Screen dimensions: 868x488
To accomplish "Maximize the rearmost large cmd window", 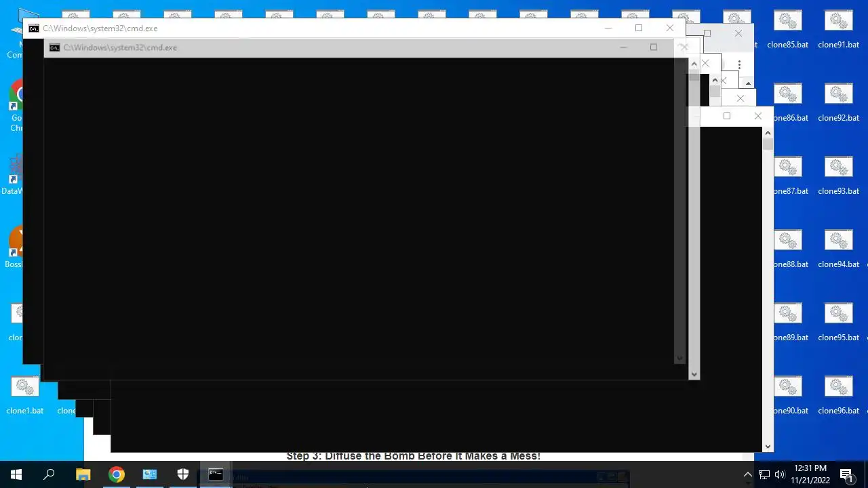I will point(727,116).
